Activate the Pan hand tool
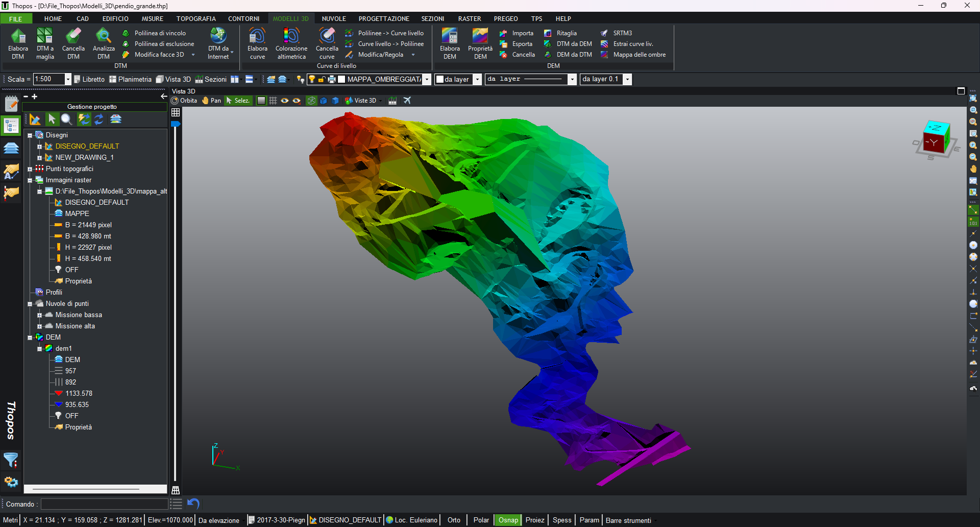 pyautogui.click(x=211, y=101)
